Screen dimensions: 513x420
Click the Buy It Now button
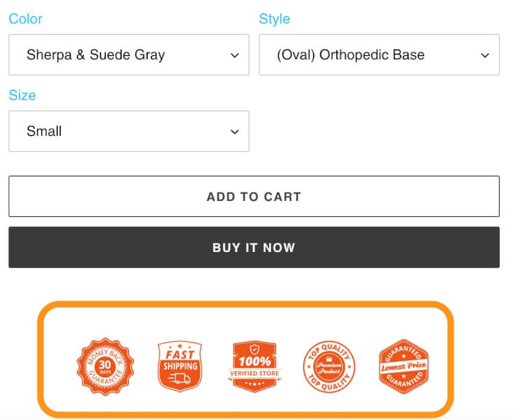click(x=254, y=247)
